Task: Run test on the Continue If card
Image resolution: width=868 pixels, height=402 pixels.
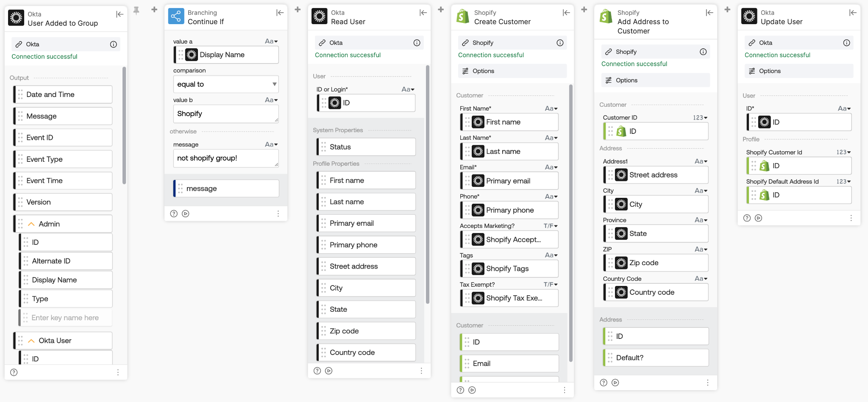Action: [186, 213]
